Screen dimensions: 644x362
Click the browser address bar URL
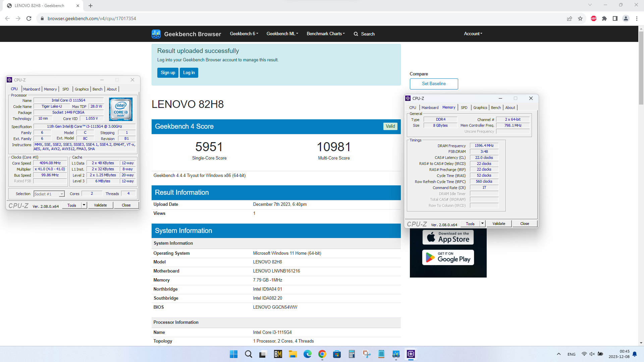coord(92,18)
